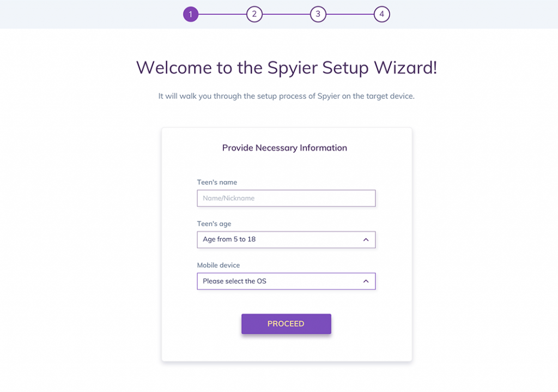This screenshot has height=392, width=558.
Task: Go to step 4 circle indicator
Action: point(382,14)
